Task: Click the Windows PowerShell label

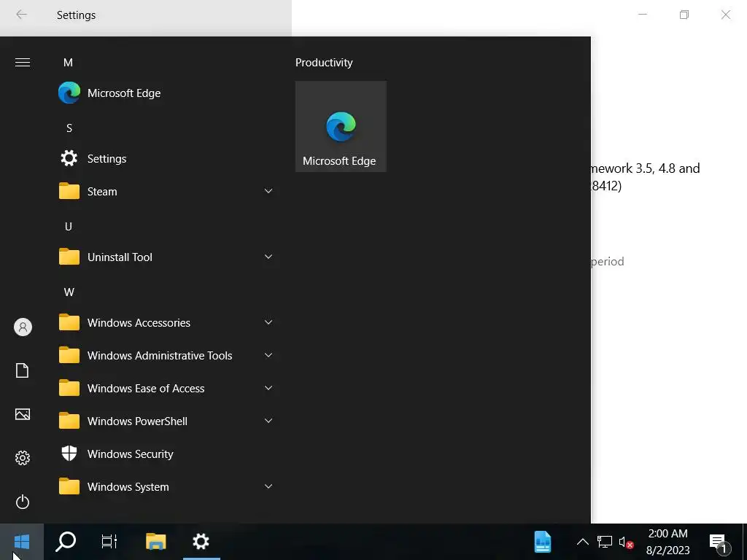Action: click(137, 421)
